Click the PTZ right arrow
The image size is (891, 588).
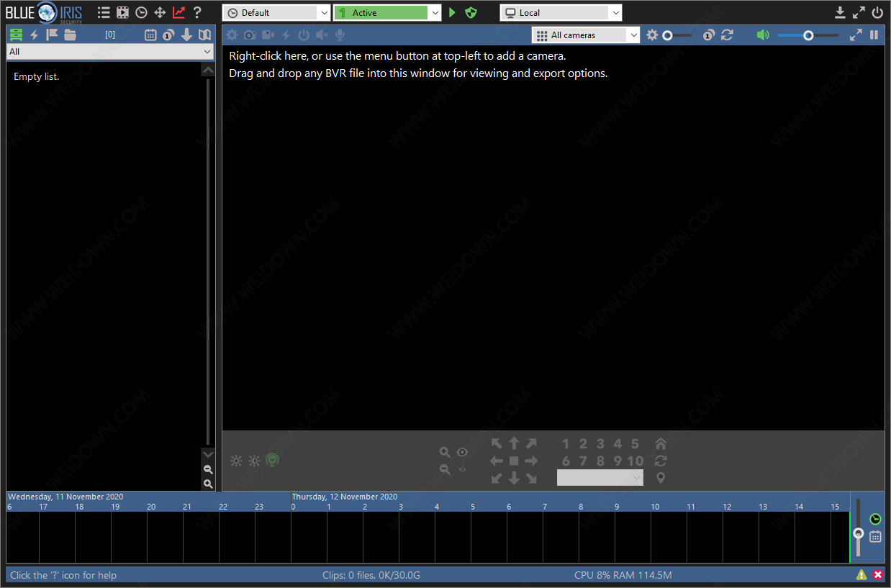[x=531, y=461]
